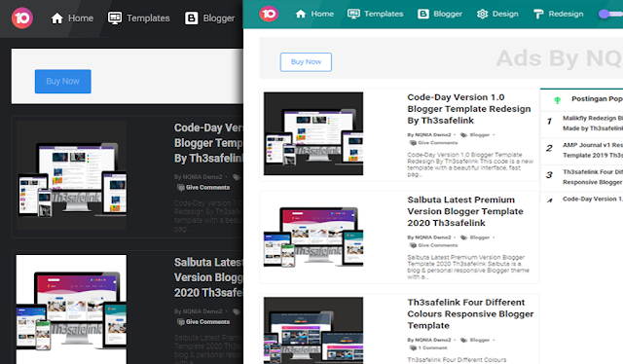
Task: Click Redesign paint roller icon
Action: (x=538, y=14)
